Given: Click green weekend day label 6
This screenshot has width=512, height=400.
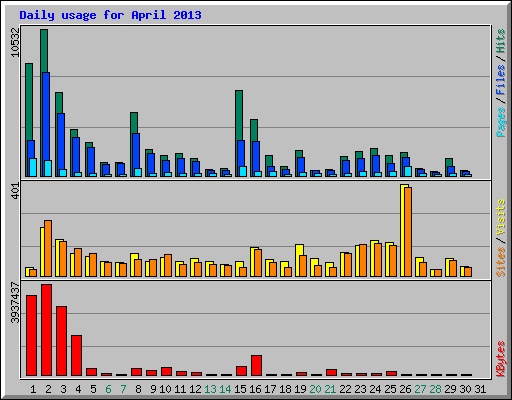Looking at the screenshot, I should click(x=108, y=389).
